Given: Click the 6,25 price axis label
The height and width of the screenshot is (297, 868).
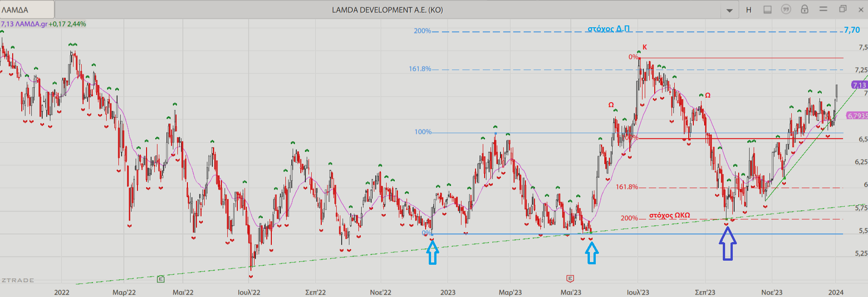Looking at the screenshot, I should point(861,162).
